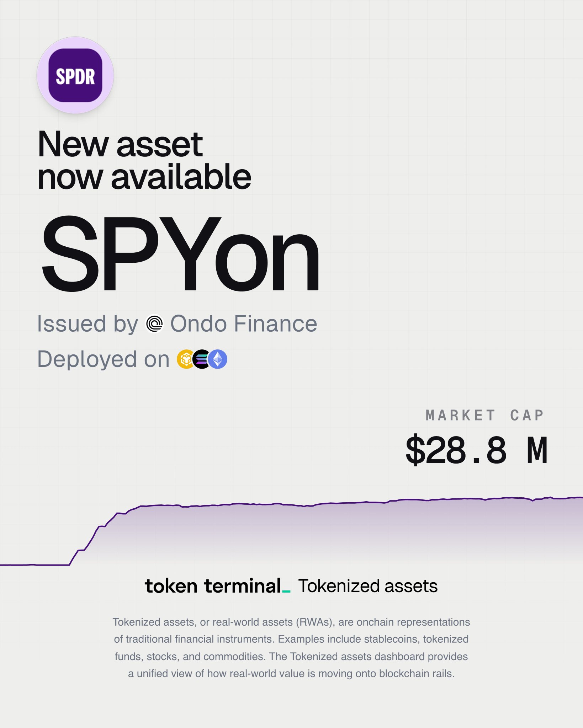Open the "Tokenized assets" dashboard title
This screenshot has height=728, width=583.
point(368,586)
